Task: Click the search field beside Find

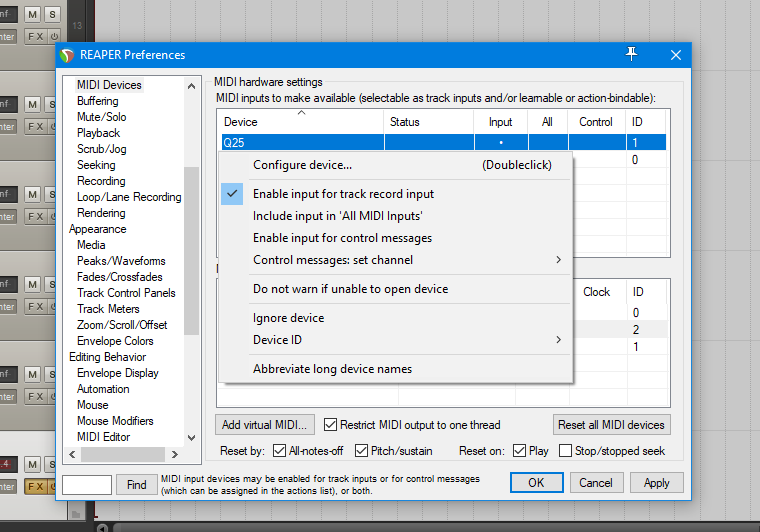Action: pos(86,484)
